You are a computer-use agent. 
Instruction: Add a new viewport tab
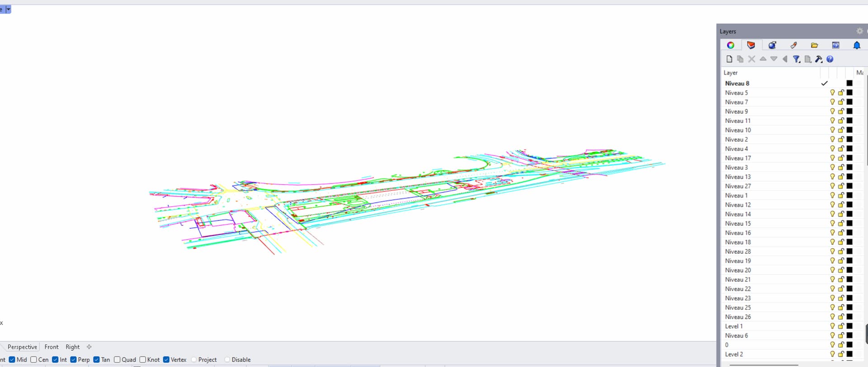tap(89, 347)
